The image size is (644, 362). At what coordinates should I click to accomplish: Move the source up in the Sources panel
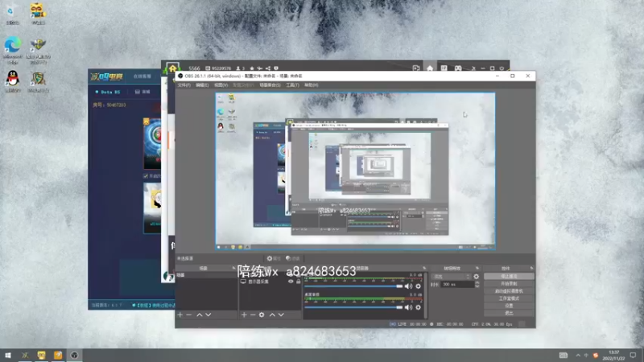click(x=272, y=315)
